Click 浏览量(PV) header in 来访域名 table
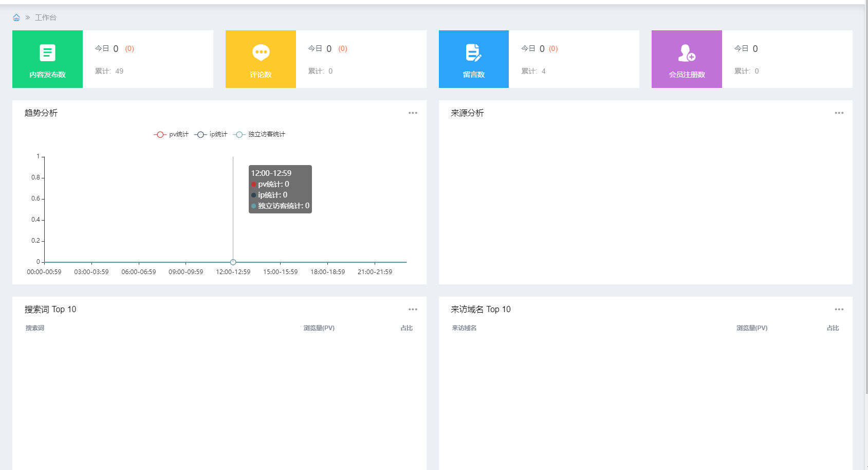 coord(752,328)
